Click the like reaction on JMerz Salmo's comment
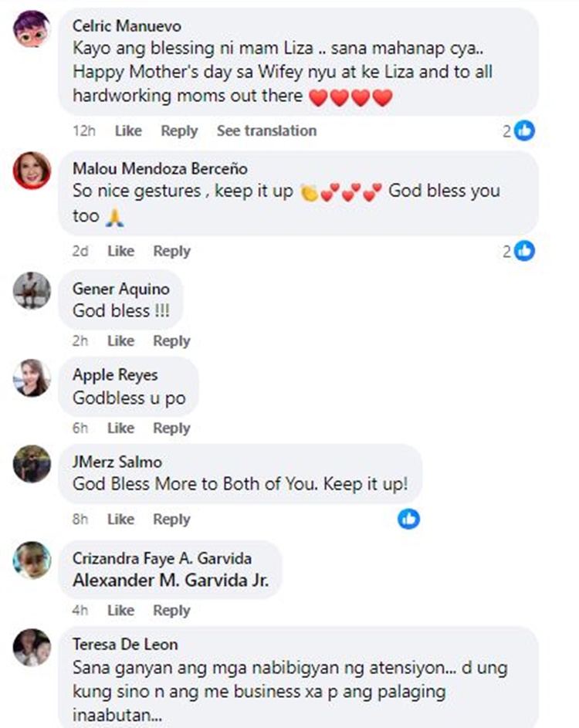 [x=408, y=519]
